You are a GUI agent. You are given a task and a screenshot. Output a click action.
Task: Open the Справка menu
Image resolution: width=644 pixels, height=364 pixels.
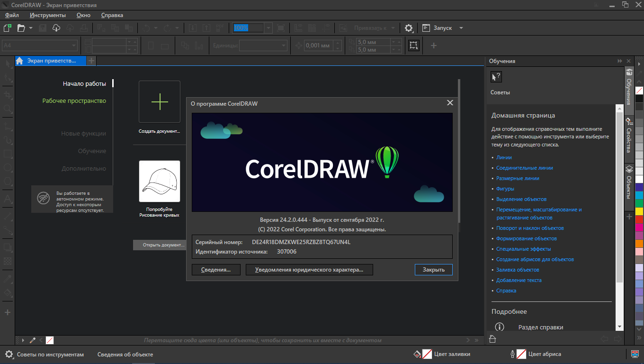(x=112, y=15)
